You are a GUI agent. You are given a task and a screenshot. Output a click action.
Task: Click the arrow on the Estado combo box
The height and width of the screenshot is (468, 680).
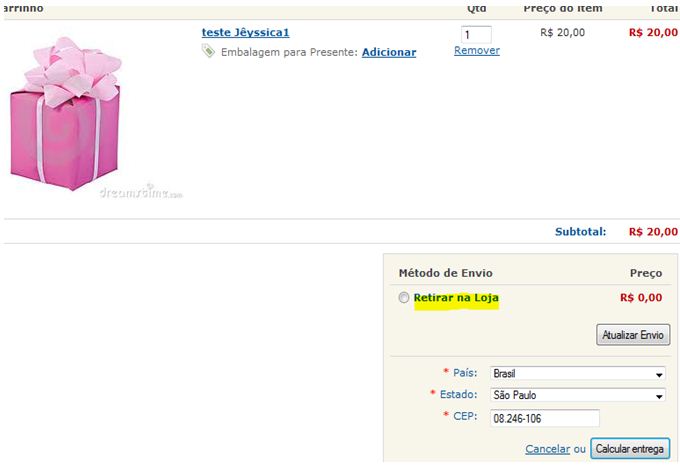tap(659, 396)
